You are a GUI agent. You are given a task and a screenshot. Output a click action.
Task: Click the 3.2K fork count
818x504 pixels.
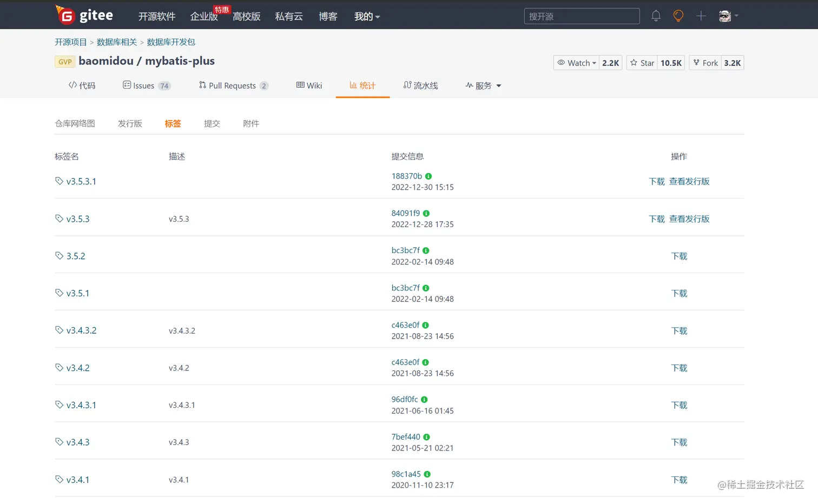[733, 63]
